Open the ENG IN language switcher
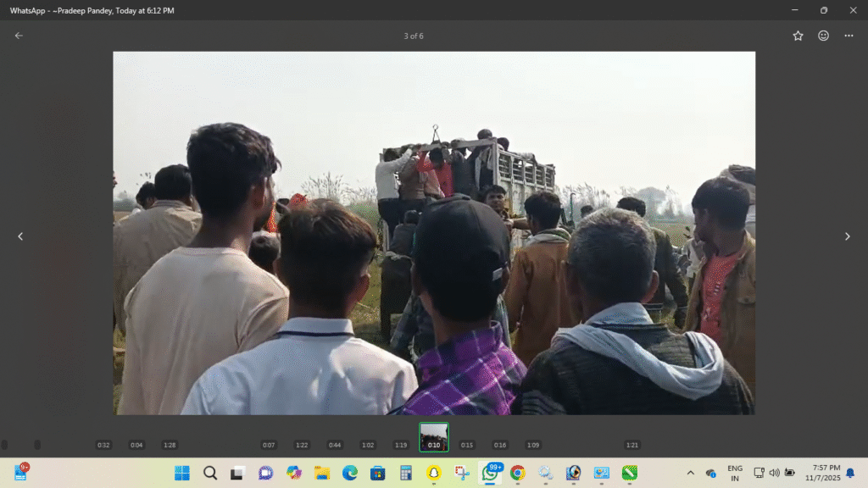This screenshot has height=488, width=868. pyautogui.click(x=735, y=473)
